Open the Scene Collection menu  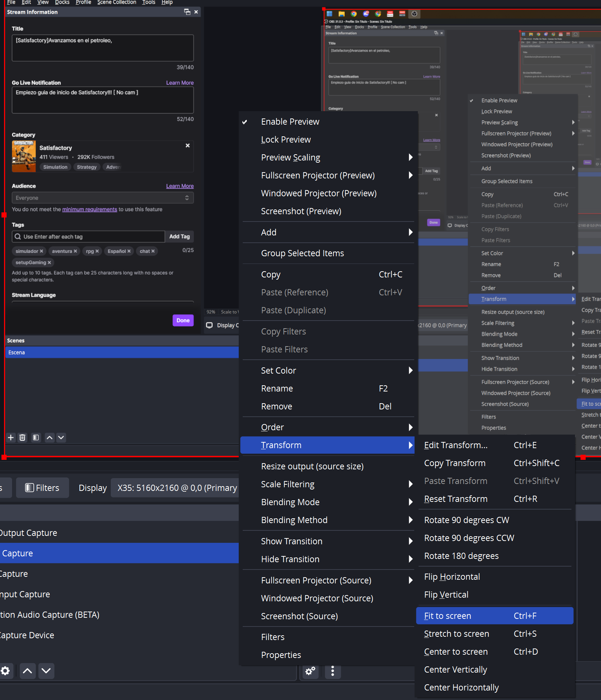(x=117, y=3)
